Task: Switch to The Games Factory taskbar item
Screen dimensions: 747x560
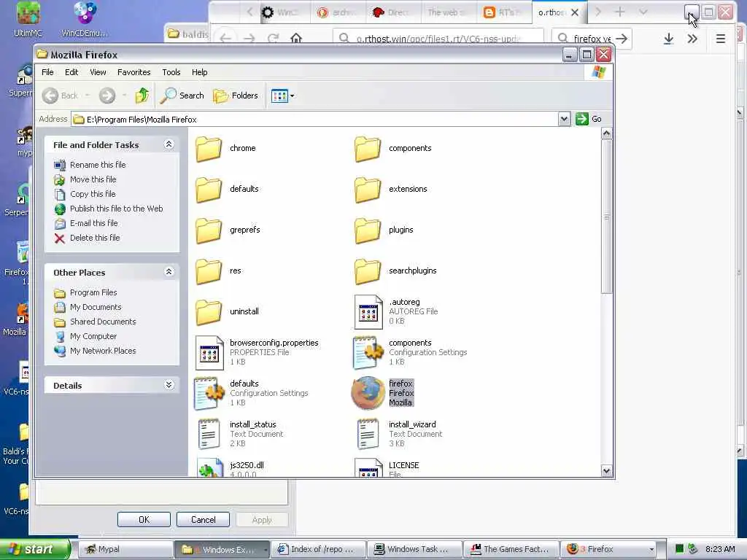Action: click(511, 550)
